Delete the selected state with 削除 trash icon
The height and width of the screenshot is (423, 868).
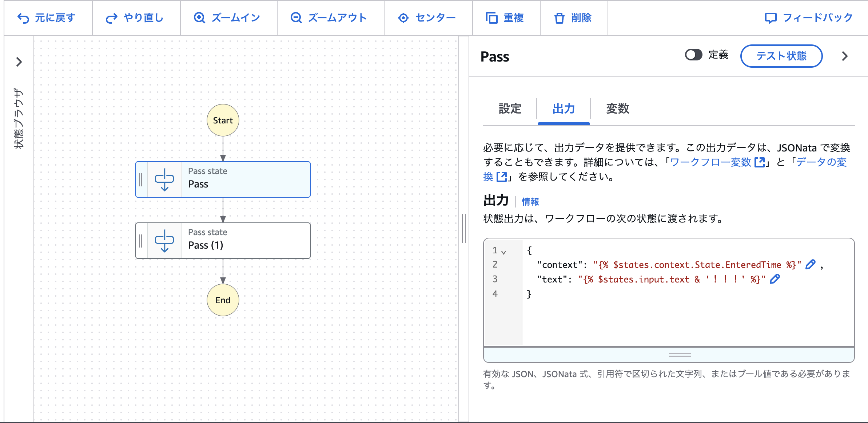(x=560, y=17)
